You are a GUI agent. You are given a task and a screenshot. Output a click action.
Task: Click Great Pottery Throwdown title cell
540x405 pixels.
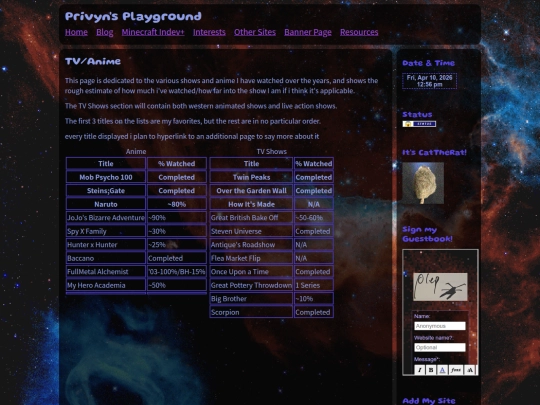251,285
